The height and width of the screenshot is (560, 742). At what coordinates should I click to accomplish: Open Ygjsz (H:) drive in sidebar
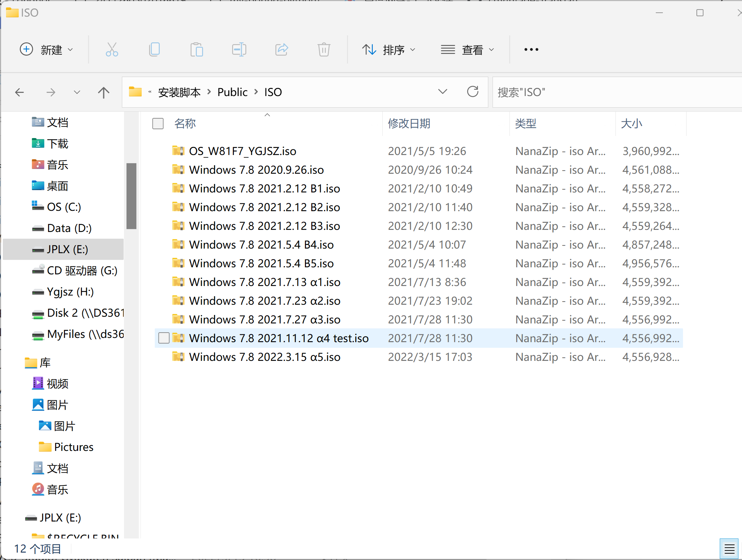pos(63,292)
